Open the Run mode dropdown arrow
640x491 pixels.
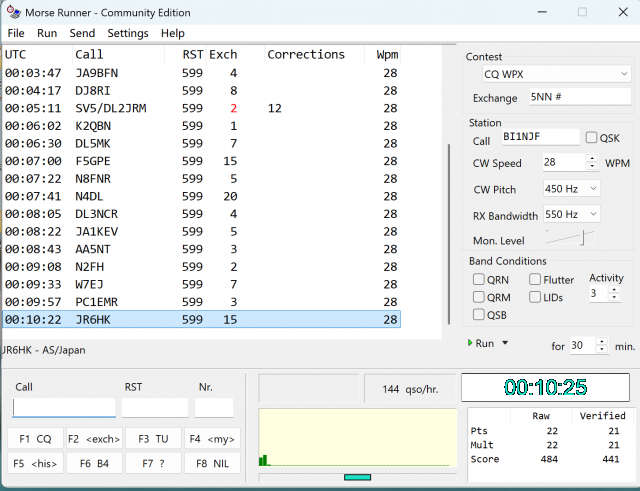coord(505,343)
